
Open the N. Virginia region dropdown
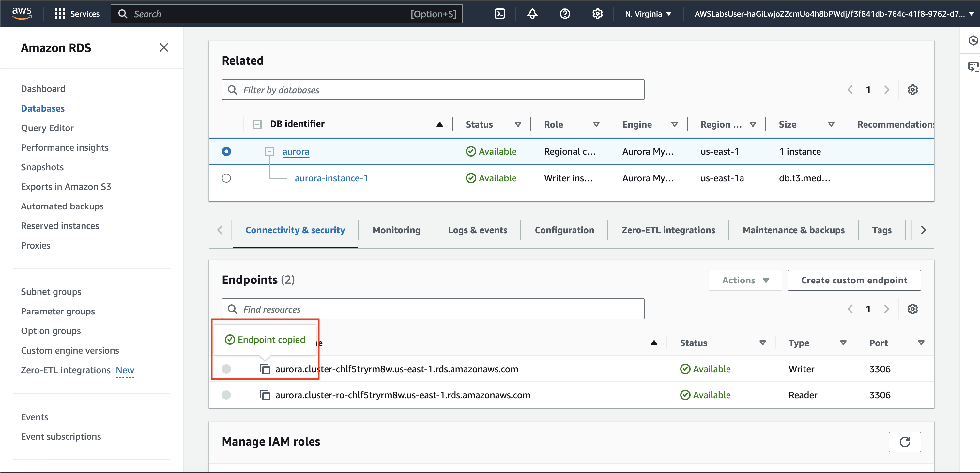[x=648, y=14]
